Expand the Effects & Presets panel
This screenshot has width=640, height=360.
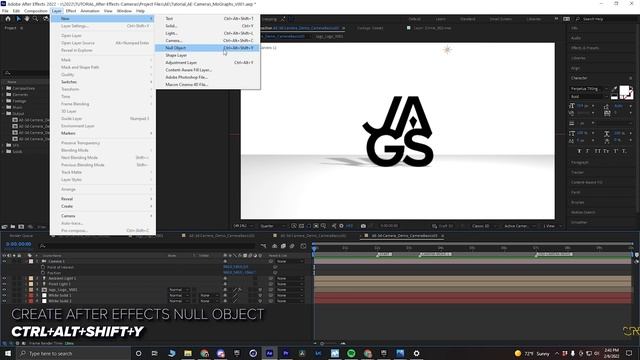pyautogui.click(x=585, y=48)
